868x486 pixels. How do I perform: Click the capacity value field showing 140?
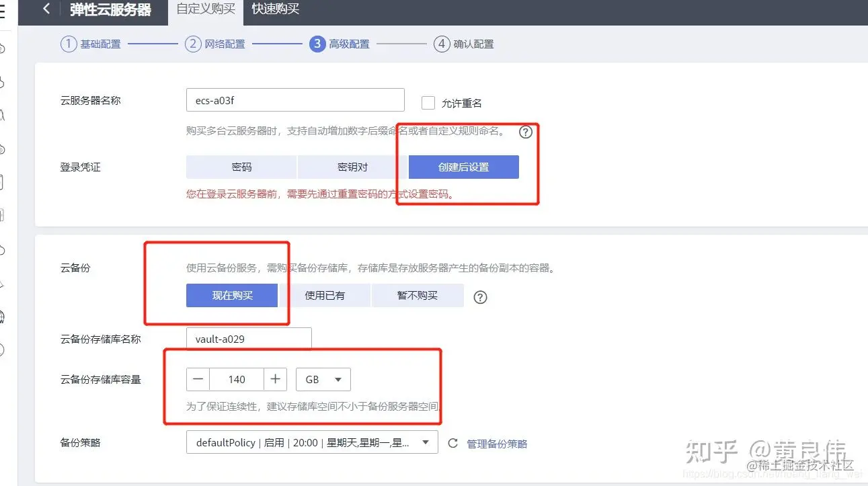click(237, 379)
